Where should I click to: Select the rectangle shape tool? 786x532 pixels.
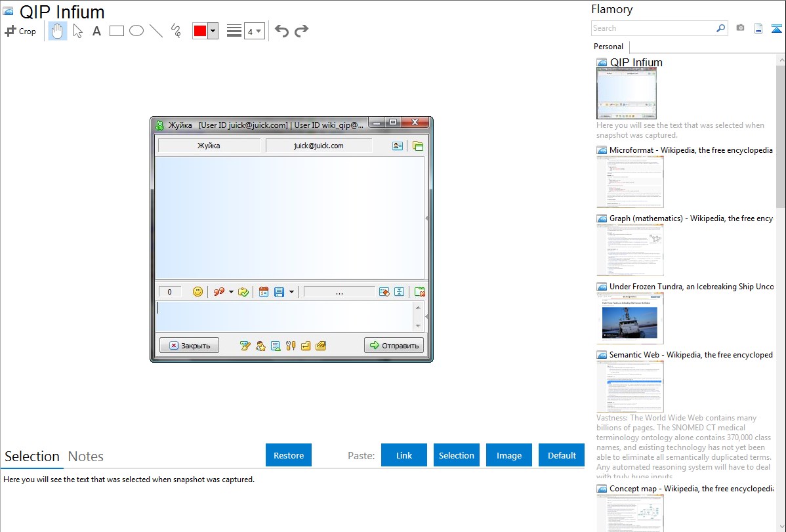116,31
